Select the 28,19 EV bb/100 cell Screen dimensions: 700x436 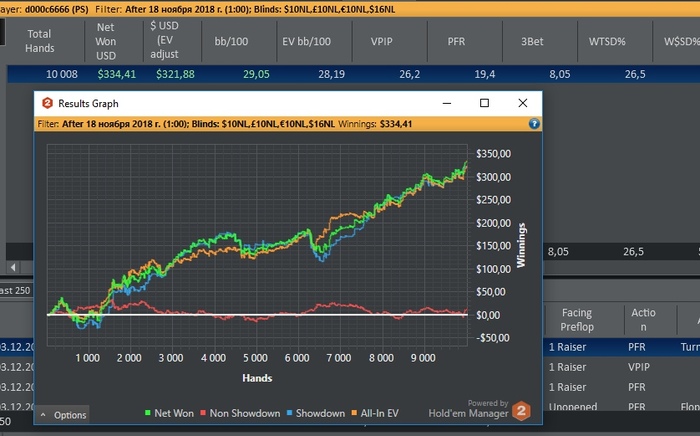coord(331,74)
